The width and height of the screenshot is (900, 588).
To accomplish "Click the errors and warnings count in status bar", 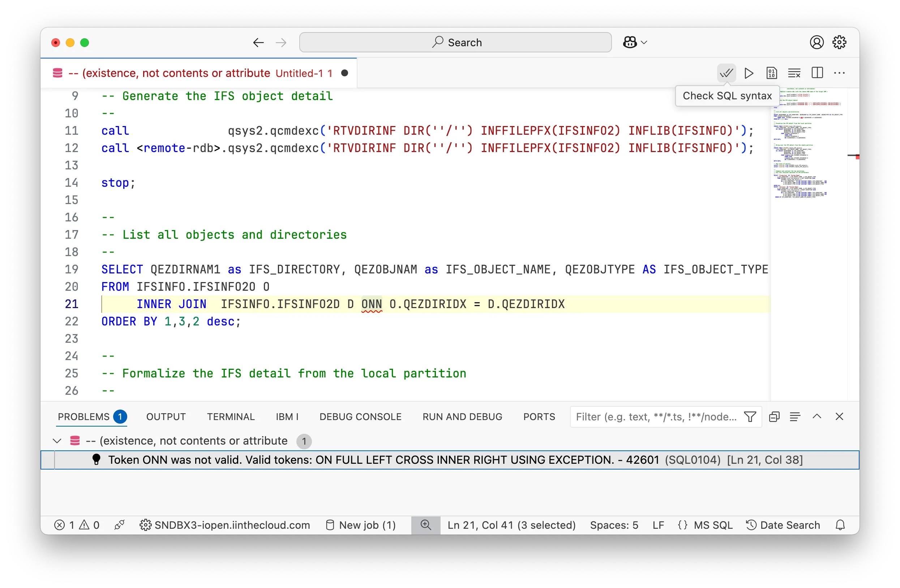I will (x=77, y=525).
